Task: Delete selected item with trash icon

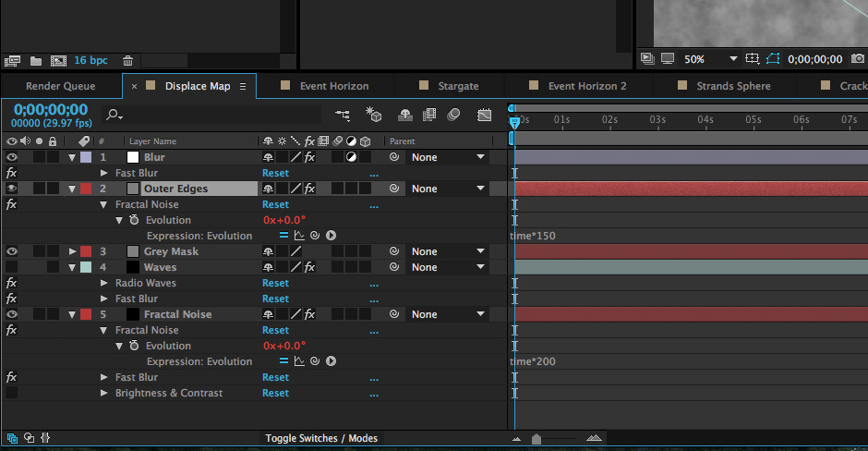Action: [127, 60]
